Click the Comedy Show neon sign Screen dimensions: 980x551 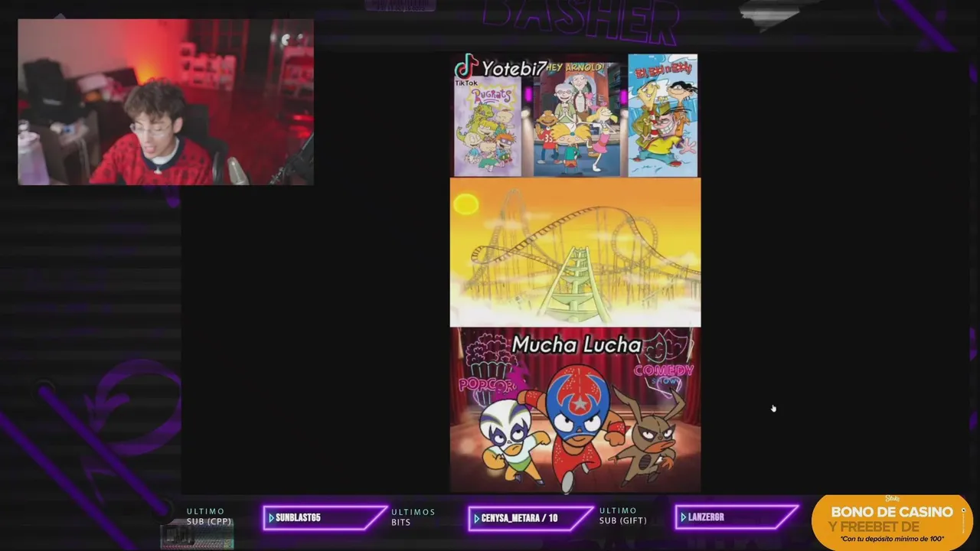[x=664, y=364]
